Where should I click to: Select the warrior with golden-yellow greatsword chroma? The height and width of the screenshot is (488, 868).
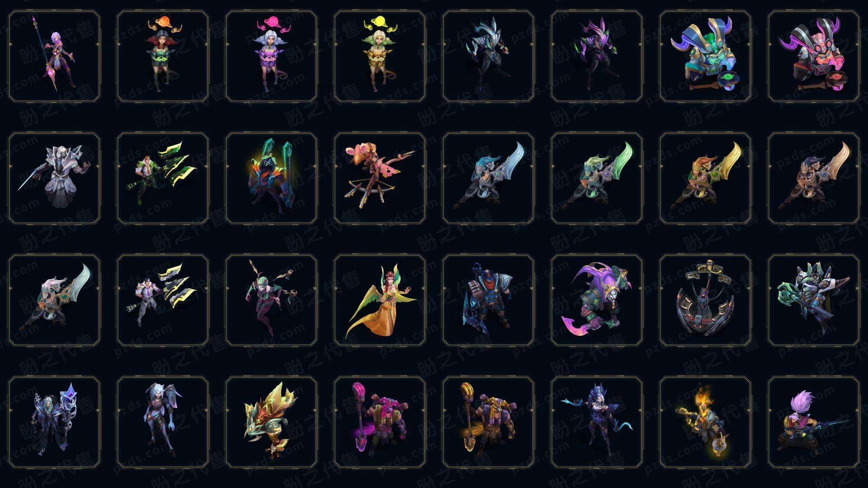point(705,178)
